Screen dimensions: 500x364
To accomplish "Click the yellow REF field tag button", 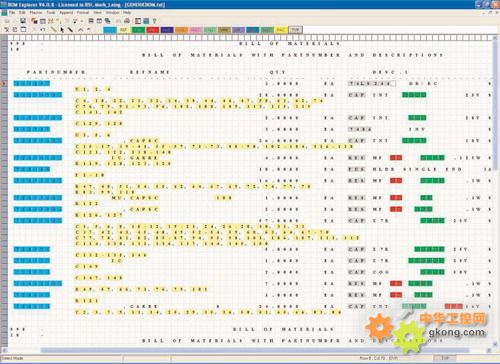I will pyautogui.click(x=124, y=30).
